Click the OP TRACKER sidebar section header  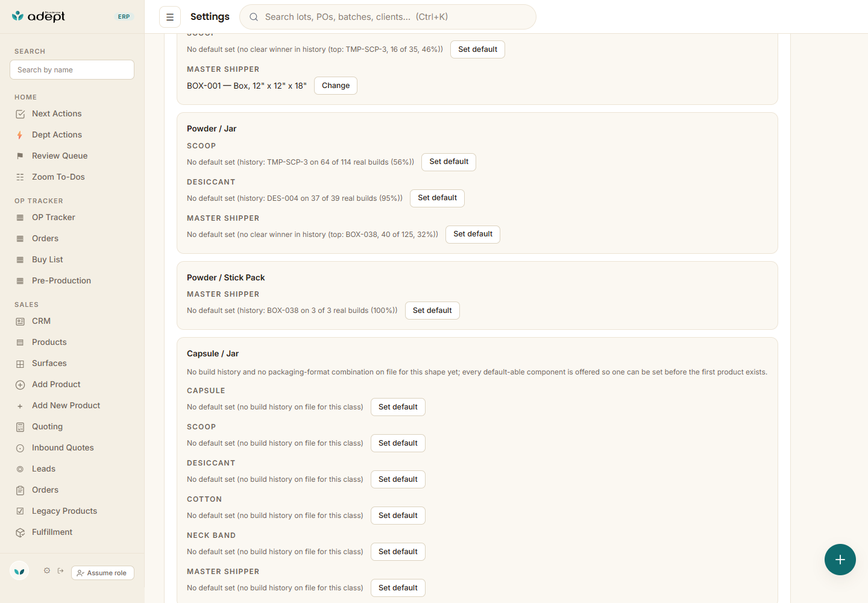[x=39, y=201]
